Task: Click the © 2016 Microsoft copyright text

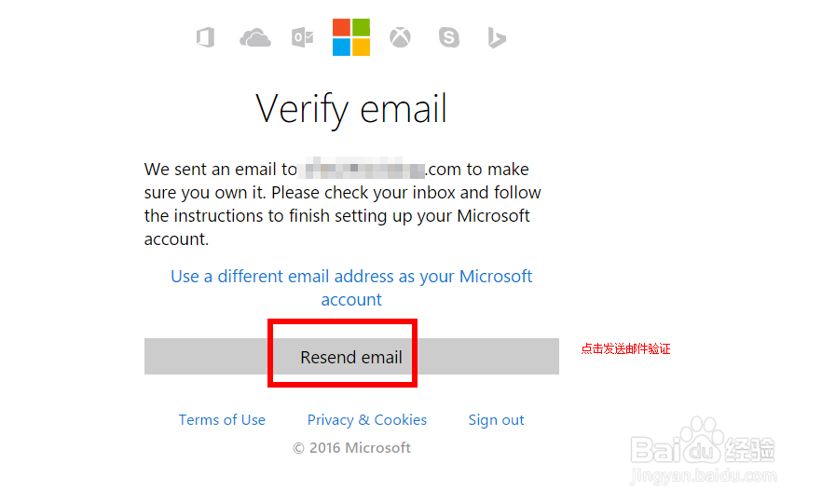Action: coord(351,448)
